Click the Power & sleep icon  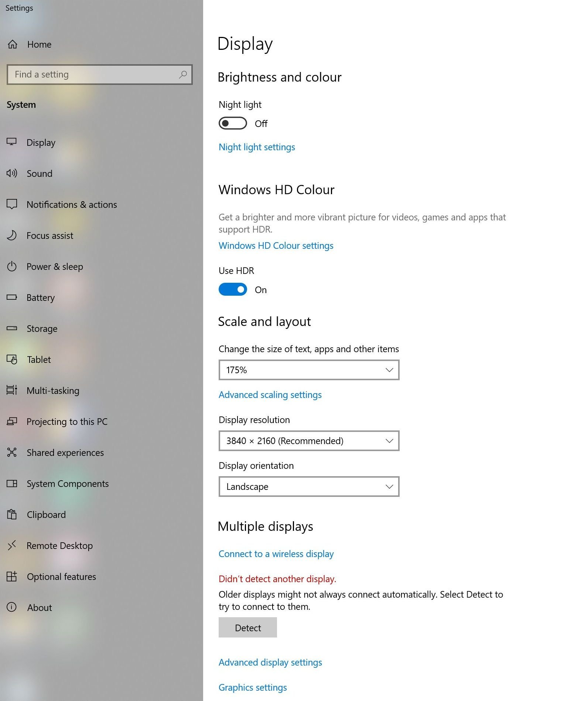coord(12,266)
